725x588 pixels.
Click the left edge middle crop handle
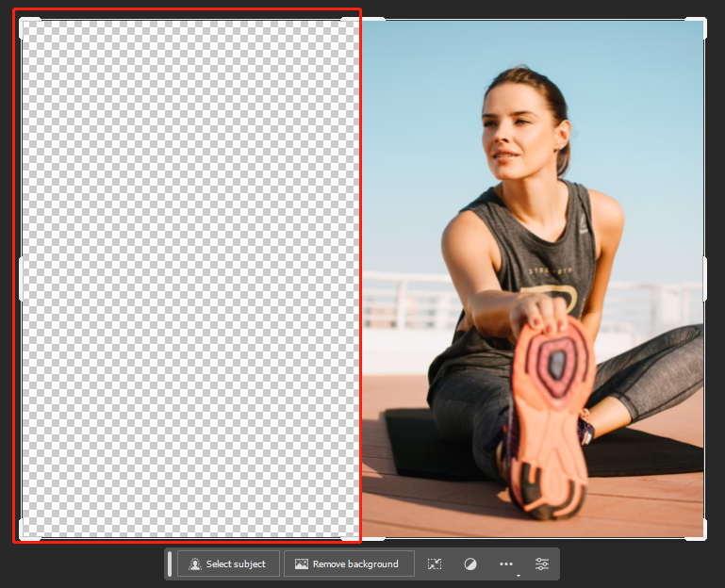coord(21,279)
